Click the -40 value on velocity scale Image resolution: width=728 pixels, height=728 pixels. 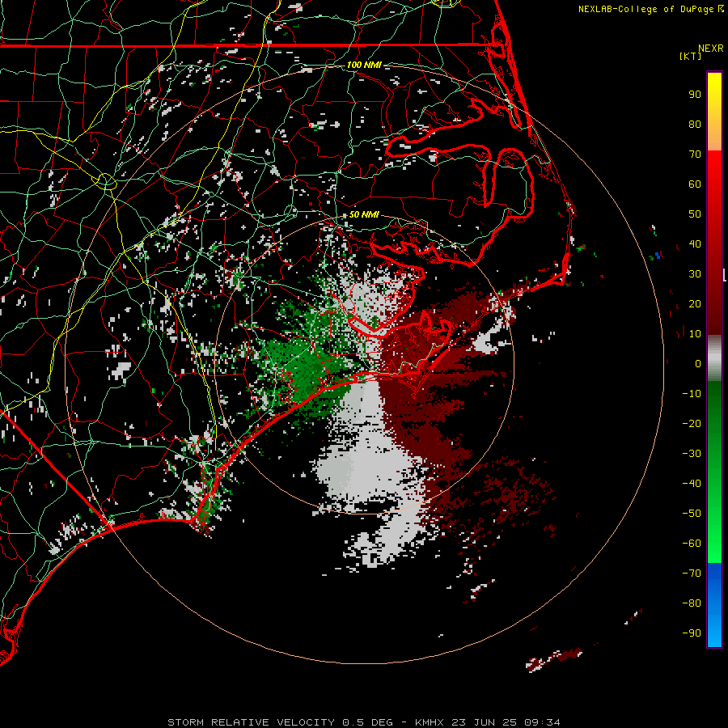[x=692, y=484]
